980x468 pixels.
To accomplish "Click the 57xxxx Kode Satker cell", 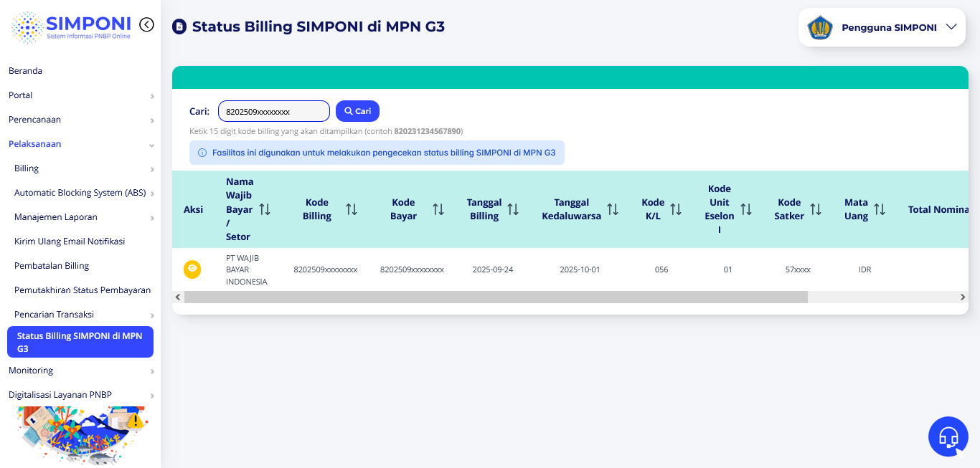I will (x=798, y=269).
